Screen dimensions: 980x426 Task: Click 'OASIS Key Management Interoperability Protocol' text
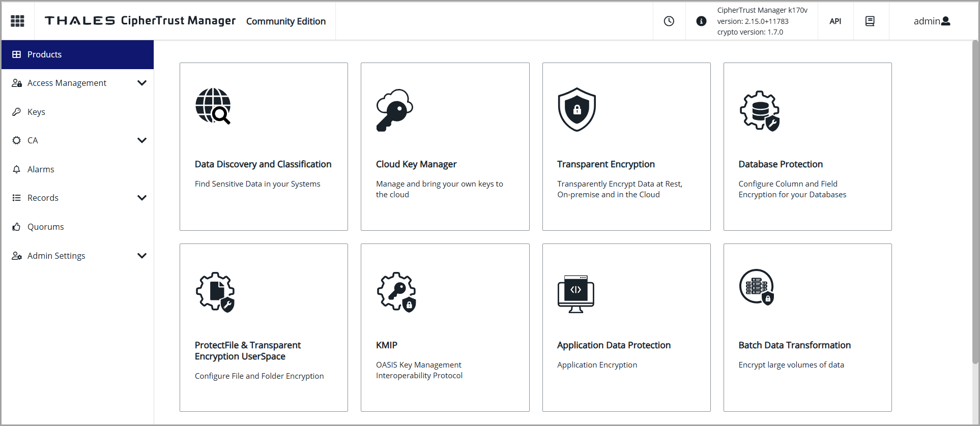point(419,370)
